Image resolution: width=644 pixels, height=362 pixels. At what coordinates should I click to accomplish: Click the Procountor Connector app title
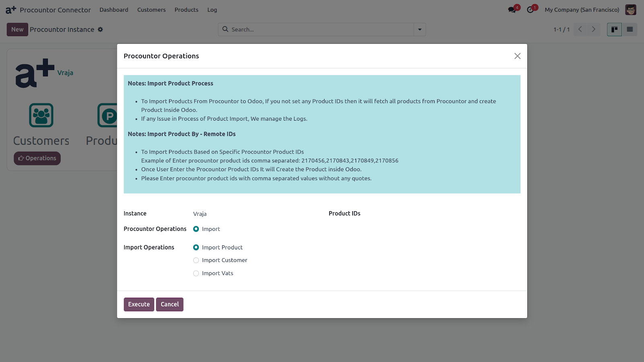(x=55, y=10)
